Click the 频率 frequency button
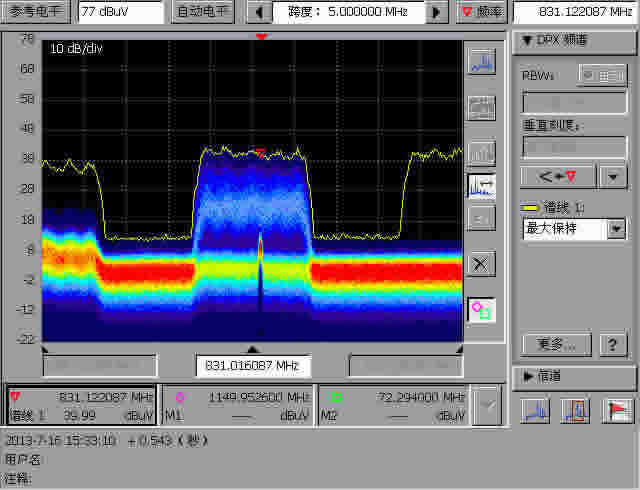 click(x=482, y=12)
